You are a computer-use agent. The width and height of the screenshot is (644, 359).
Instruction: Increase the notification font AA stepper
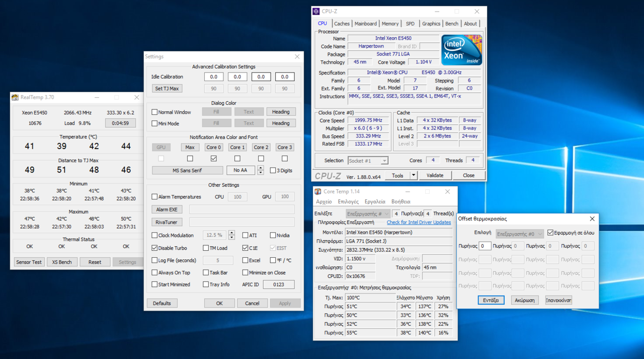[260, 168]
